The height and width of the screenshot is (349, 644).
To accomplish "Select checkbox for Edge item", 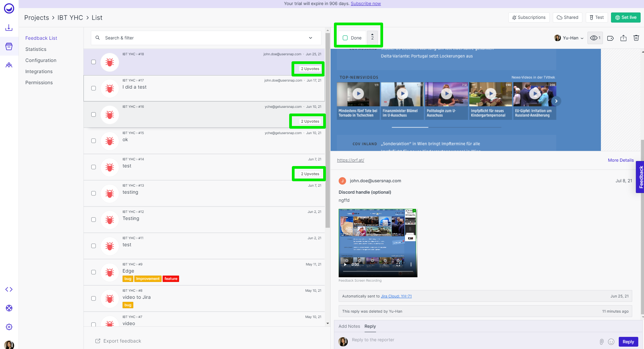I will (94, 272).
